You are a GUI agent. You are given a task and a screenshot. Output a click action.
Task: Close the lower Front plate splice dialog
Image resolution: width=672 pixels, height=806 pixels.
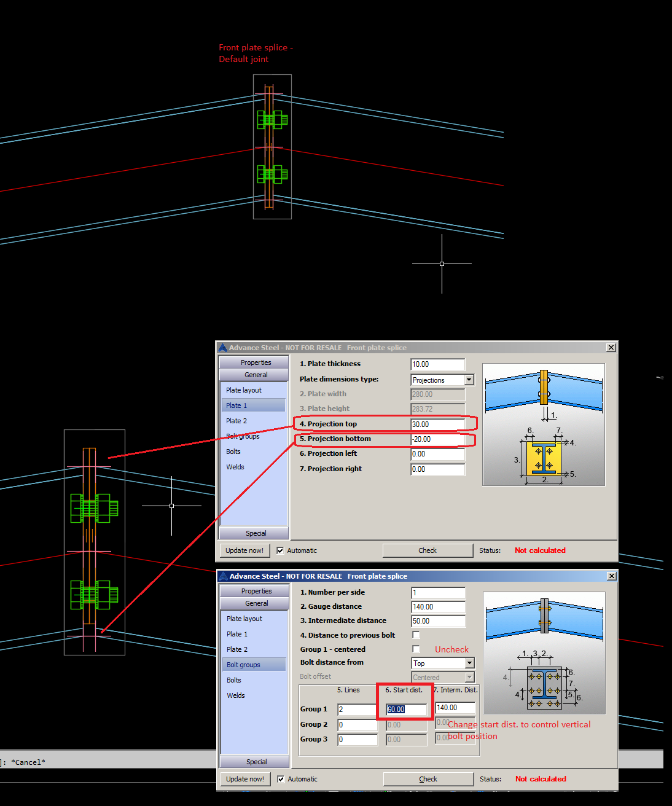coord(611,576)
